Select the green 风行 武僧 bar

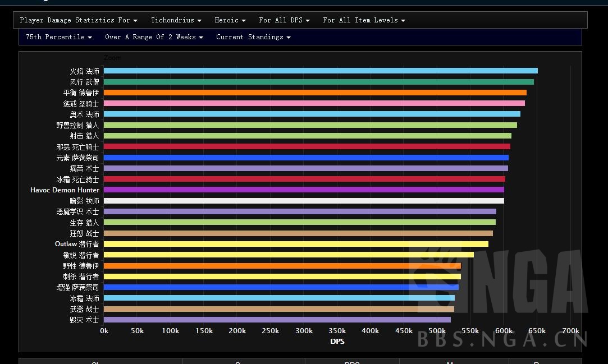tap(318, 82)
